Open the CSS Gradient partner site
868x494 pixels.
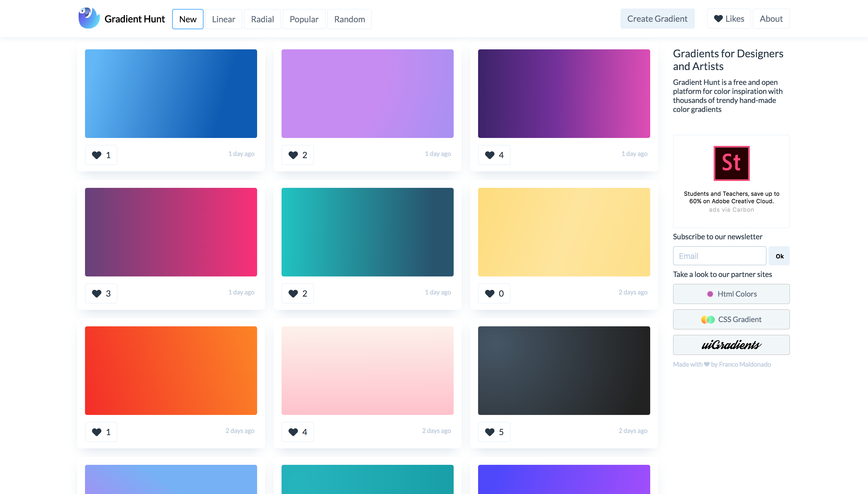pyautogui.click(x=731, y=319)
